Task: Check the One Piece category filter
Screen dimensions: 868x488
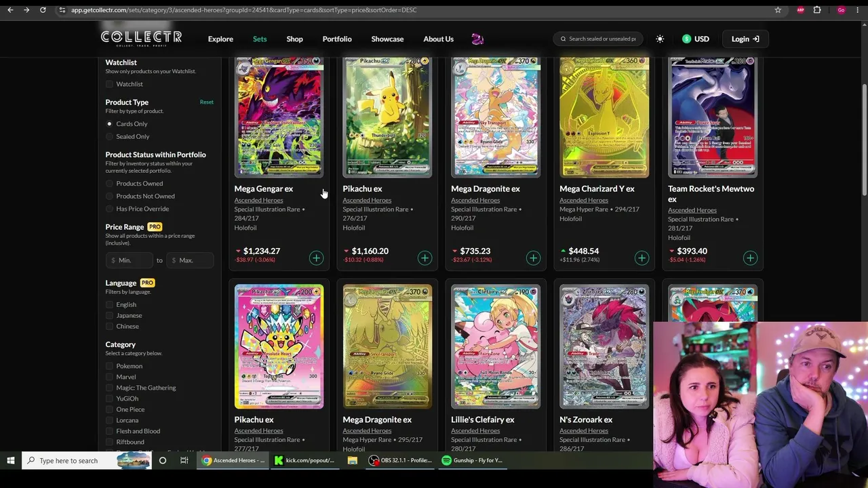Action: [x=109, y=409]
